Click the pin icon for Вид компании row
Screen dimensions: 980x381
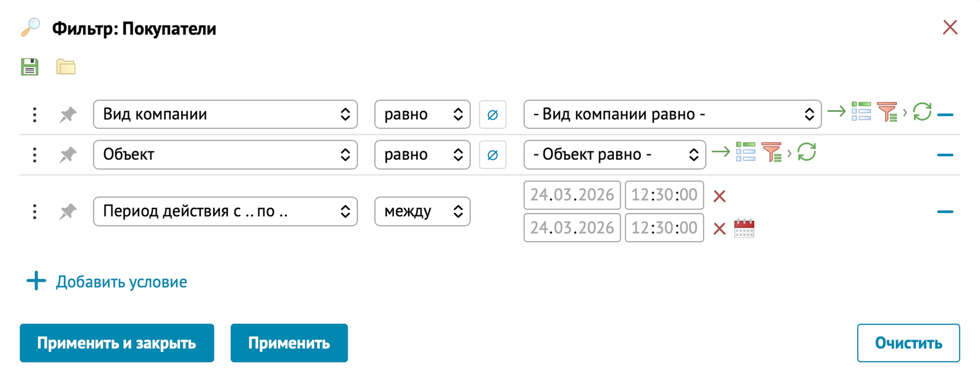tap(68, 115)
